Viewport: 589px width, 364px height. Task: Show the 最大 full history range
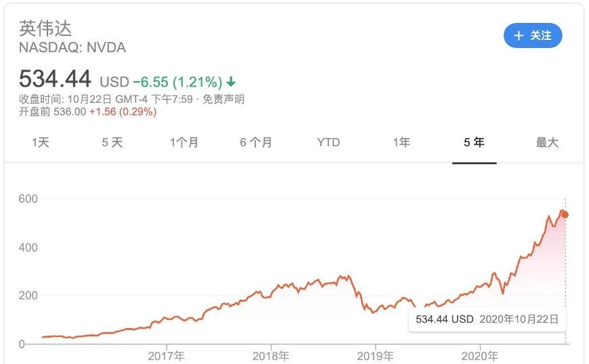coord(547,143)
